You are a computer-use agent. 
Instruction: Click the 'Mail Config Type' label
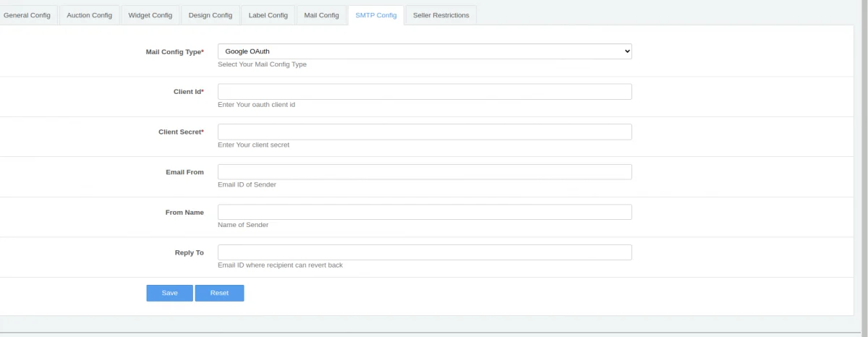coord(174,52)
